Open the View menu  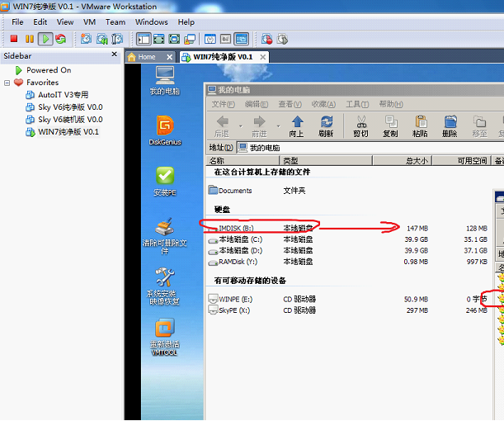coord(65,21)
